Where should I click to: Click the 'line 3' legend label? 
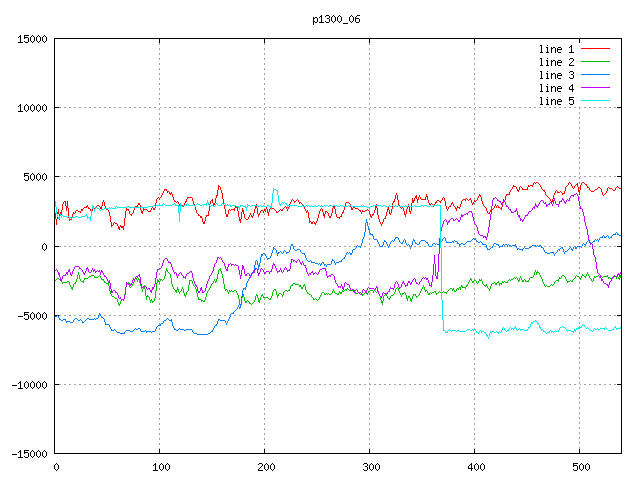tap(557, 75)
